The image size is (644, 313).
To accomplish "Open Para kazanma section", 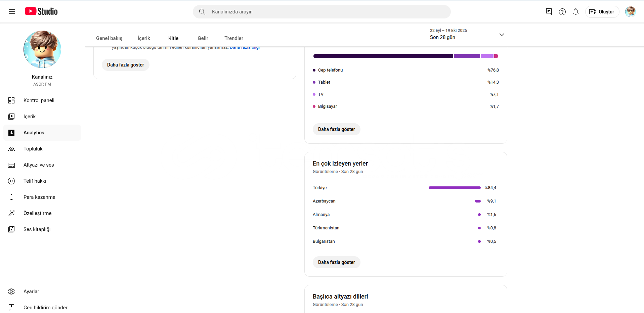I will pos(39,197).
